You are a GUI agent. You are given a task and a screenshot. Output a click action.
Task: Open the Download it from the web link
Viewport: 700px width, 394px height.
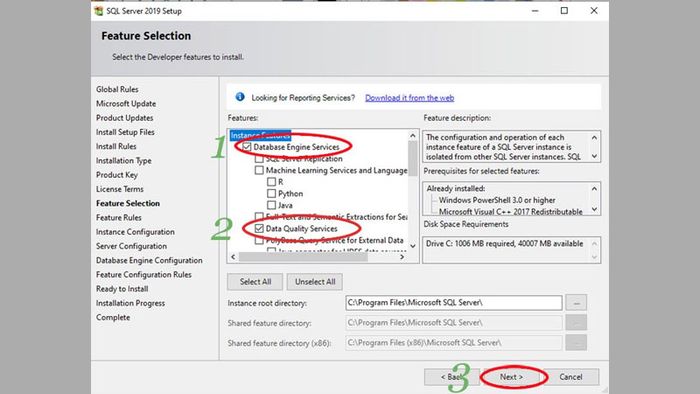(x=409, y=98)
